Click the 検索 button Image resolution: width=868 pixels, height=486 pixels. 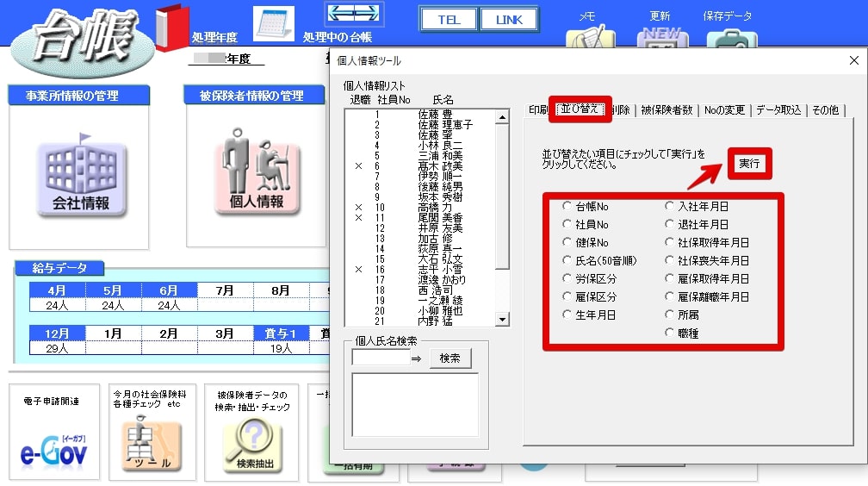click(x=449, y=358)
